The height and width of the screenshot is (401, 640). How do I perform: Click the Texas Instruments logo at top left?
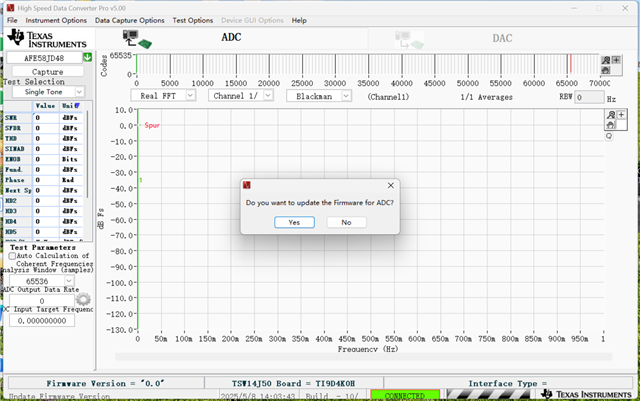[x=47, y=38]
